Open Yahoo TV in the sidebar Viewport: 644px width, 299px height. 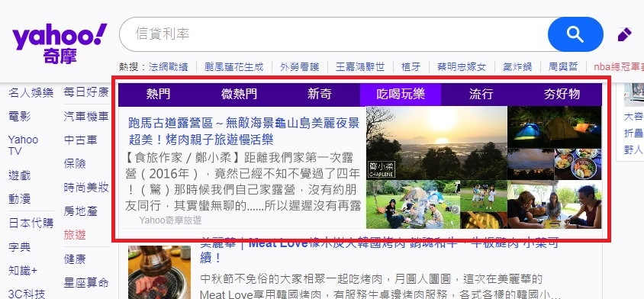(23, 146)
